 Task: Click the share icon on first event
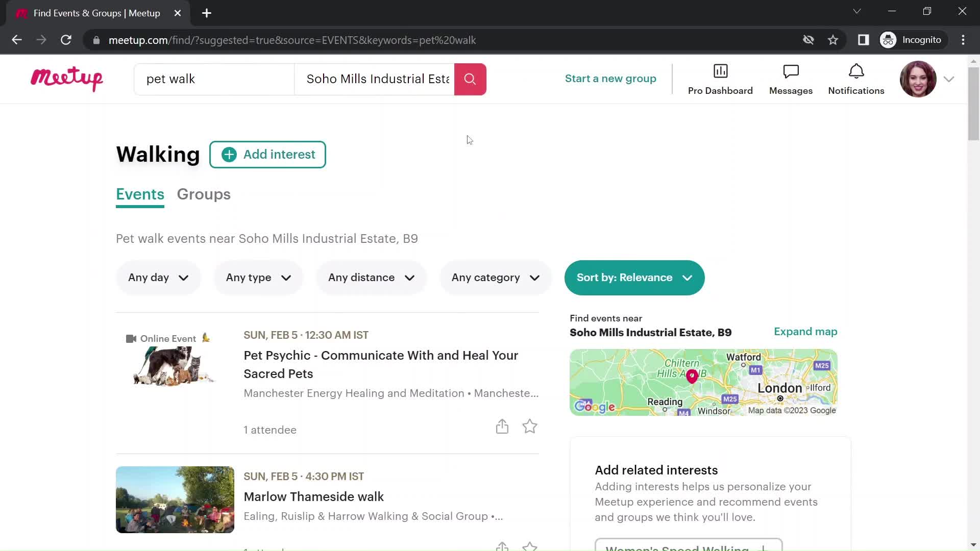point(501,427)
